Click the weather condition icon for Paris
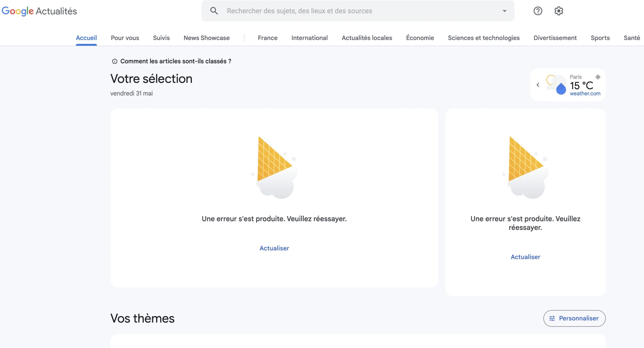This screenshot has height=348, width=644. pyautogui.click(x=556, y=85)
